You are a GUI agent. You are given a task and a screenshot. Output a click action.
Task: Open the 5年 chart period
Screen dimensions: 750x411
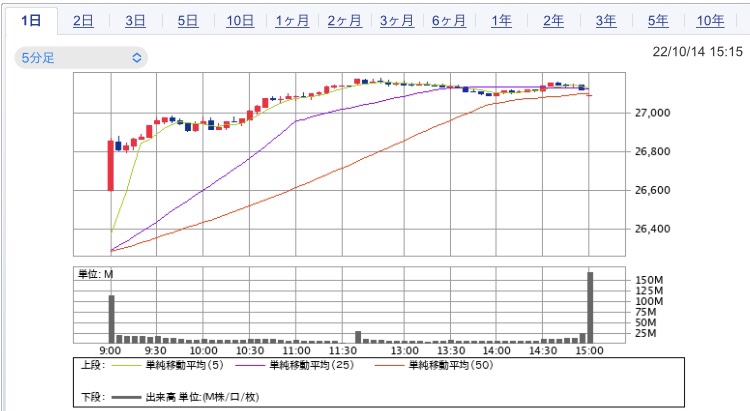click(658, 21)
